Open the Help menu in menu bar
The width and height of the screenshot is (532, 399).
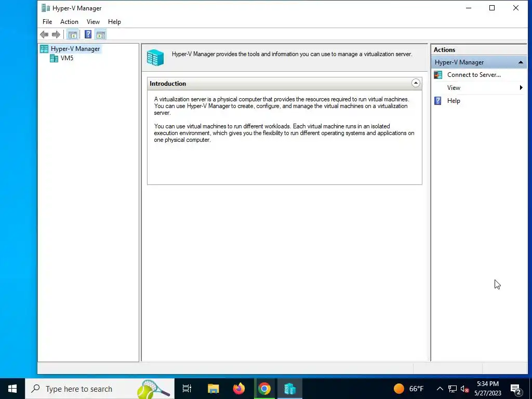click(x=114, y=22)
